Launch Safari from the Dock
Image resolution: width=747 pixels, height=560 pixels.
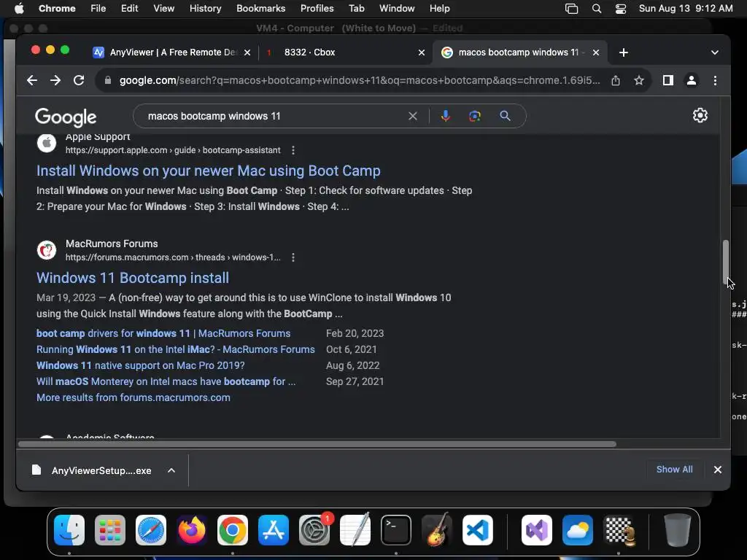tap(151, 530)
